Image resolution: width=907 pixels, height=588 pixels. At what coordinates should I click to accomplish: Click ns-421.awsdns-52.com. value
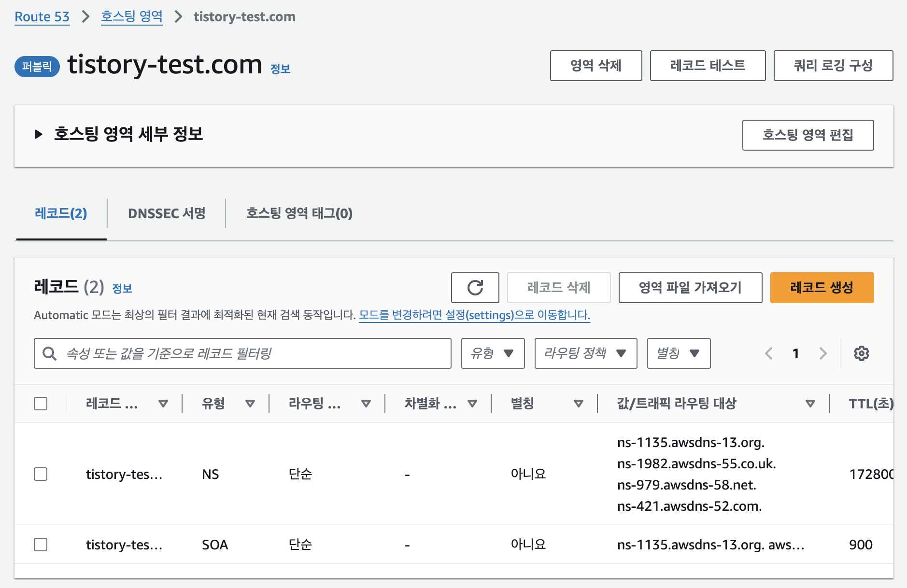(x=689, y=506)
